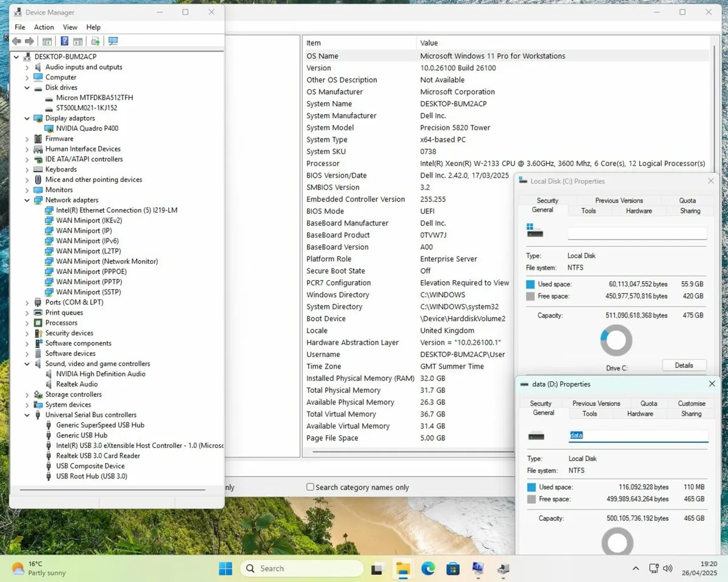Click the WAN Miniport (PPPOE) network icon
Screen dimensions: 728x582
coord(49,272)
